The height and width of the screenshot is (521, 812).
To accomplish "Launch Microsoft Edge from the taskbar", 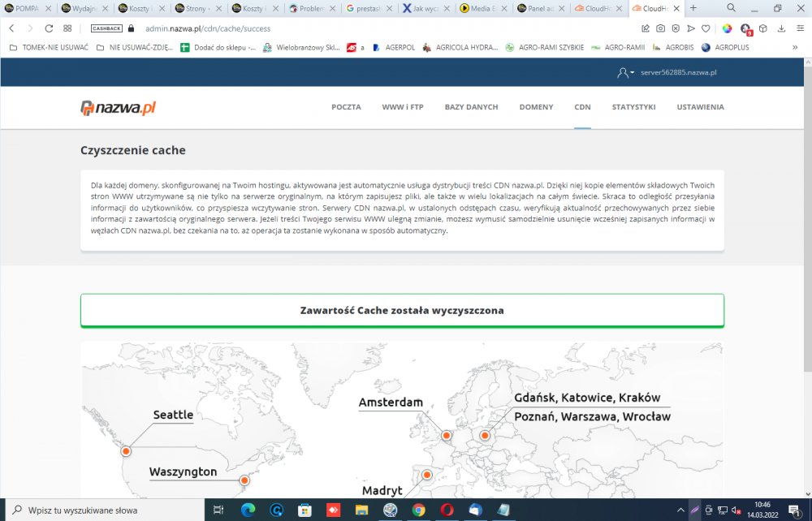I will [248, 510].
